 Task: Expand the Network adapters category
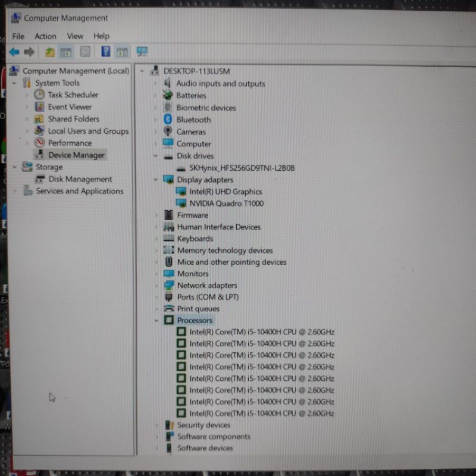pos(156,286)
